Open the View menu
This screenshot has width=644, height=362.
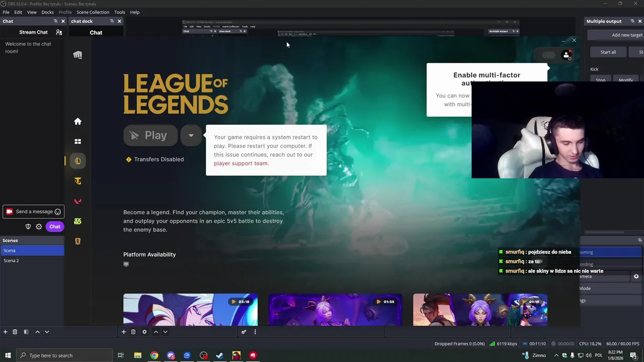coord(32,12)
